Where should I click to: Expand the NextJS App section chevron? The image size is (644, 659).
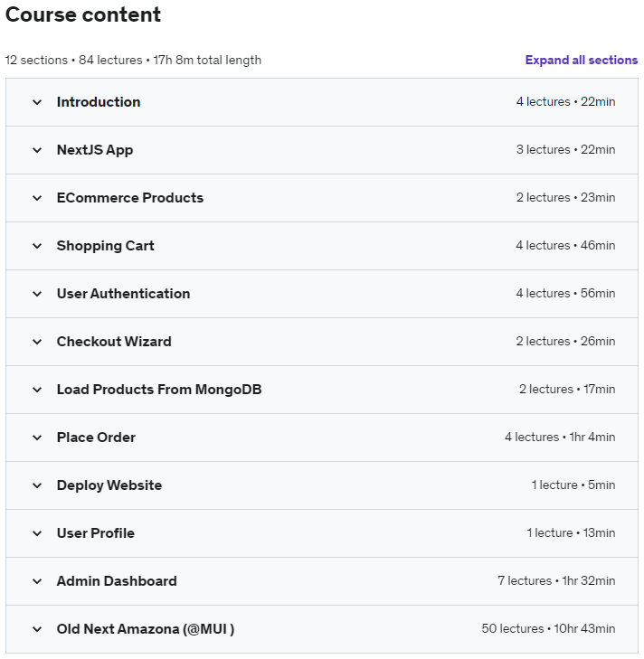coord(37,150)
